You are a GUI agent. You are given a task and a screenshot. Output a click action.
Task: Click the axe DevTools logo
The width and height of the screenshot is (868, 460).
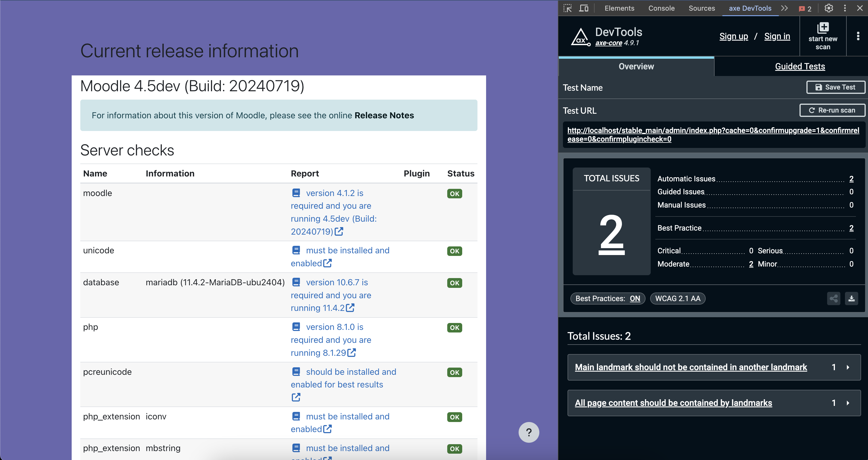point(580,37)
